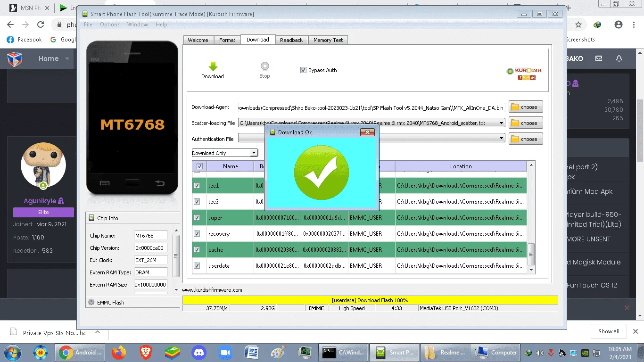644x362 pixels.
Task: Open Facebook bookmark in Chrome
Action: (x=25, y=40)
